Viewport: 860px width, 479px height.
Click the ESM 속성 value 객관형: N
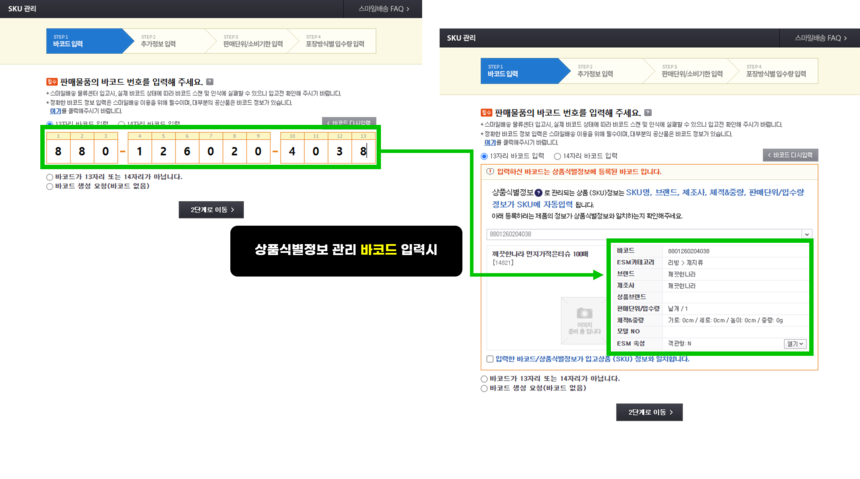[x=679, y=343]
